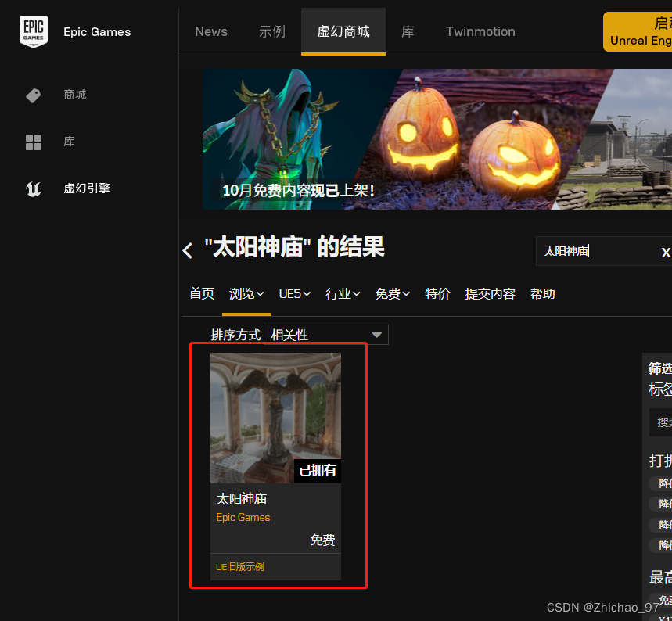Switch to the top 库 tab
The height and width of the screenshot is (621, 672).
408,31
